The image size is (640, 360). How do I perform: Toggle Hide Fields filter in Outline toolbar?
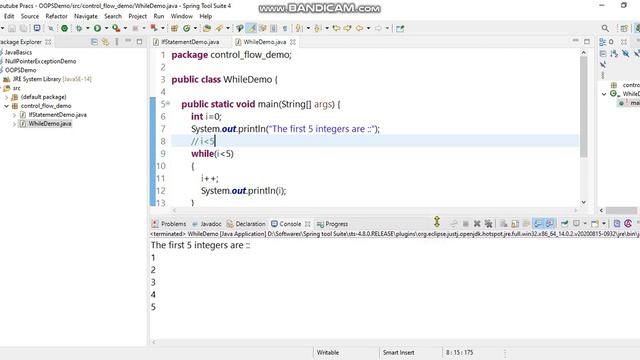point(625,53)
